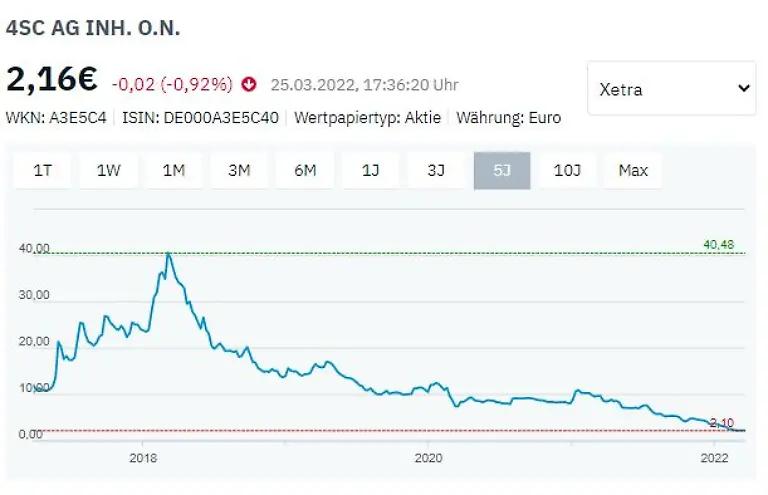Select the 1T time range tab
768x495 pixels.
pyautogui.click(x=43, y=170)
